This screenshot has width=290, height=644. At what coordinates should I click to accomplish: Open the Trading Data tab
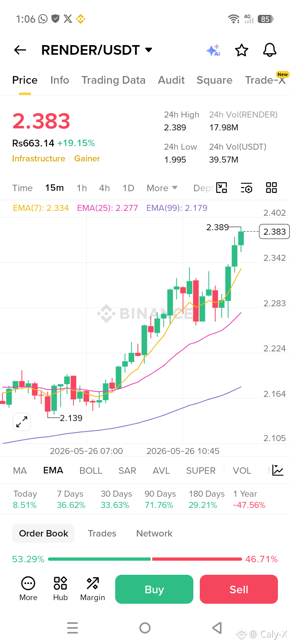pyautogui.click(x=114, y=80)
